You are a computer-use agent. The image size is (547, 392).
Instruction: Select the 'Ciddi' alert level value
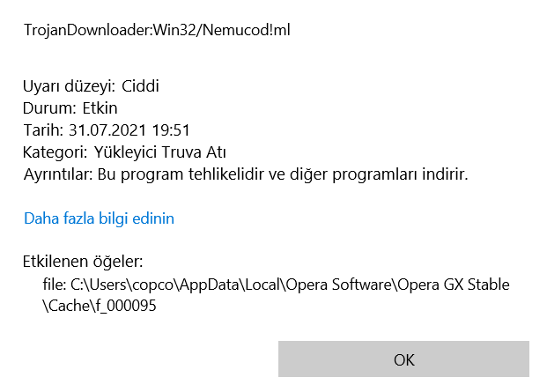click(x=139, y=86)
